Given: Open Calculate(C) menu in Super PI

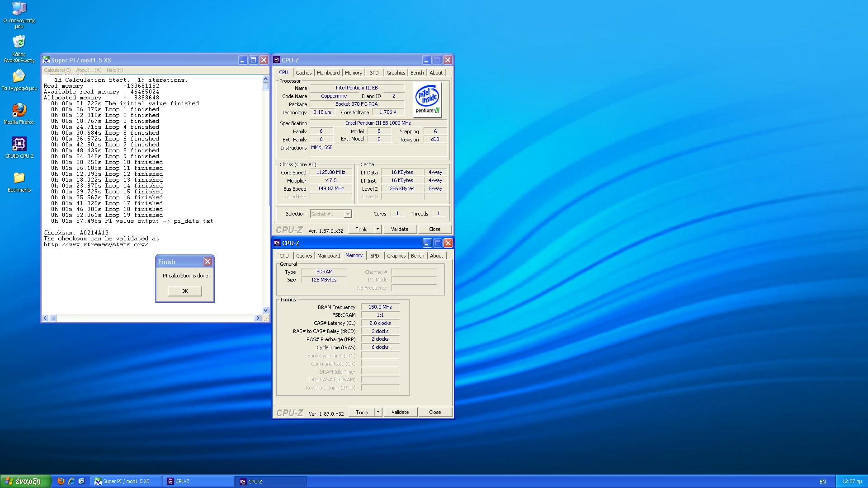Looking at the screenshot, I should click(x=57, y=70).
